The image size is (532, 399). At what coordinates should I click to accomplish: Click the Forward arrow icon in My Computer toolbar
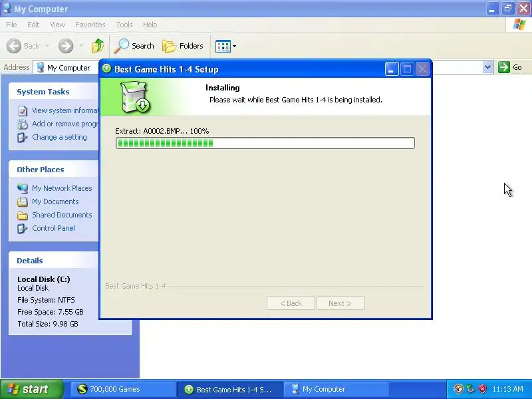66,46
